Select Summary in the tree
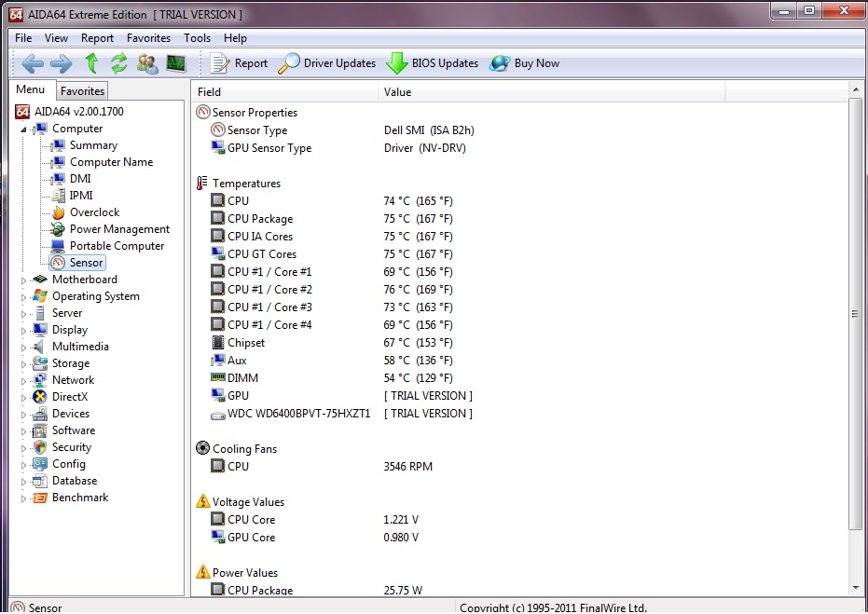Viewport: 868px width, 614px height. click(93, 145)
